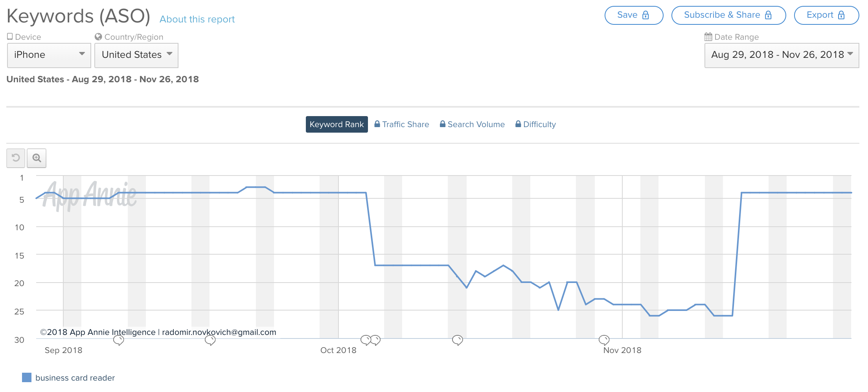Image resolution: width=868 pixels, height=392 pixels.
Task: Click the mid-October comment bubble marker
Action: (457, 340)
